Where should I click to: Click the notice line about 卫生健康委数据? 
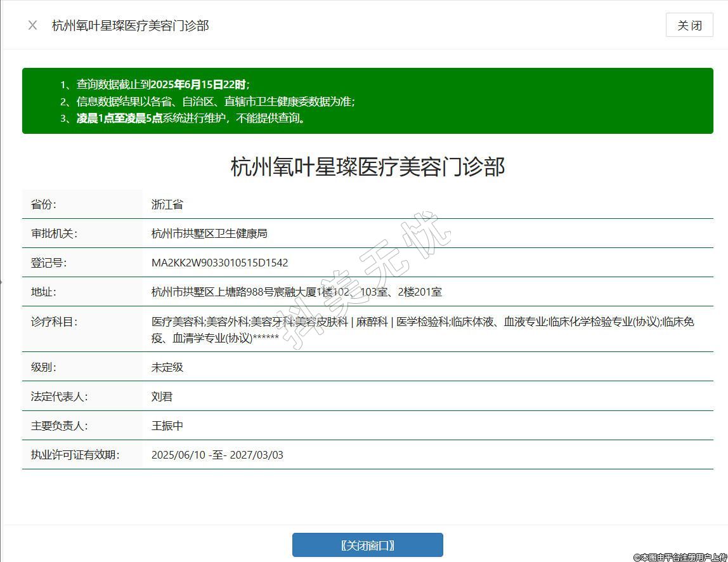tap(216, 101)
